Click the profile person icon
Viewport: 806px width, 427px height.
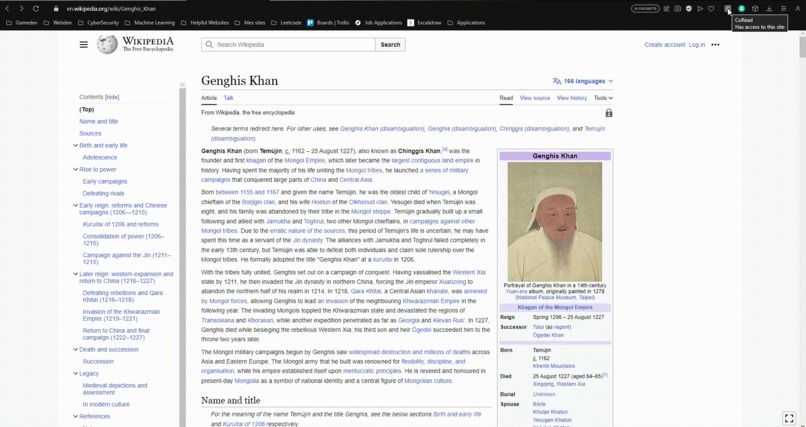(x=798, y=9)
